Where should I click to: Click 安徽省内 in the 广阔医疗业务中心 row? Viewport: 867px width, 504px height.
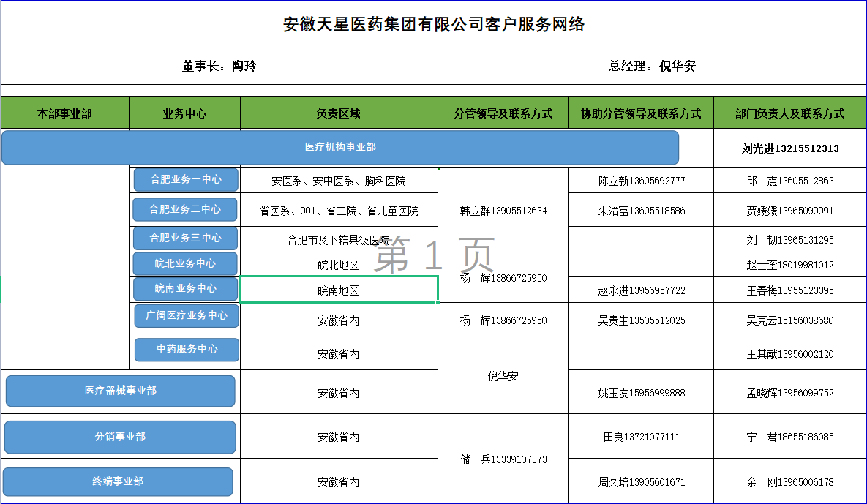(x=339, y=320)
